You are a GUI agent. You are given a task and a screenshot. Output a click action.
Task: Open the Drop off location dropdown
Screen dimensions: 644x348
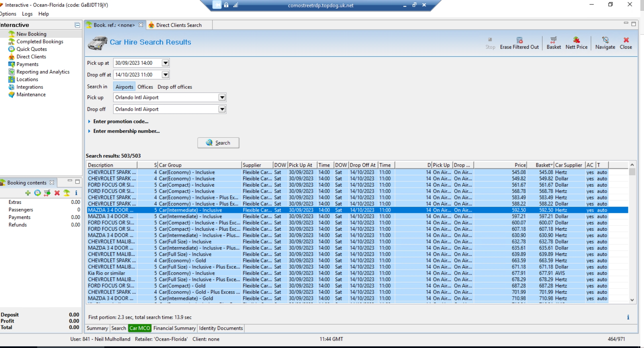222,109
